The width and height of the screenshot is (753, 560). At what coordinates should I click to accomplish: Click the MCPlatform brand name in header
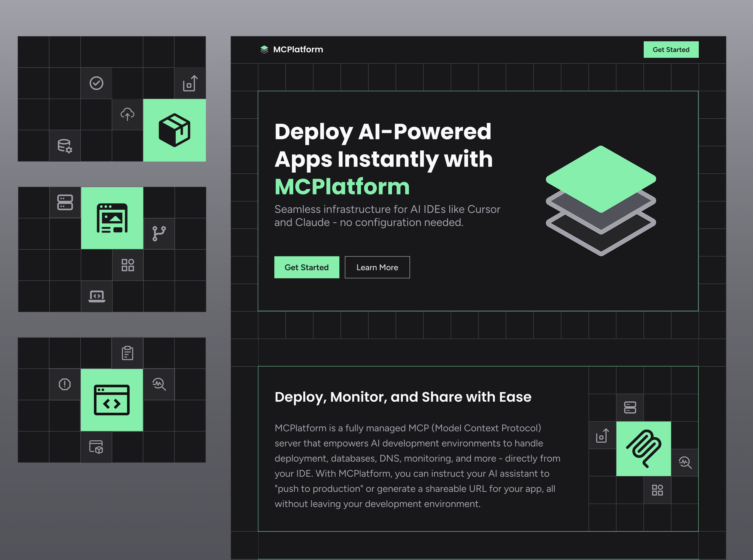click(298, 49)
